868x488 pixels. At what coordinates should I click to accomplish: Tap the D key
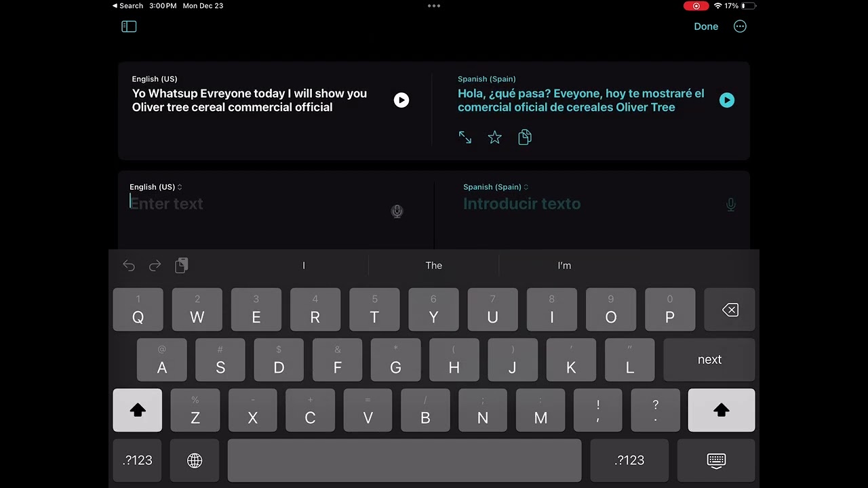[x=279, y=360]
